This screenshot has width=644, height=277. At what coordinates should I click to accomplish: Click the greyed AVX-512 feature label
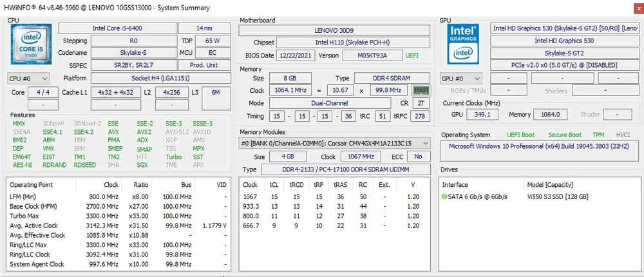[x=176, y=132]
